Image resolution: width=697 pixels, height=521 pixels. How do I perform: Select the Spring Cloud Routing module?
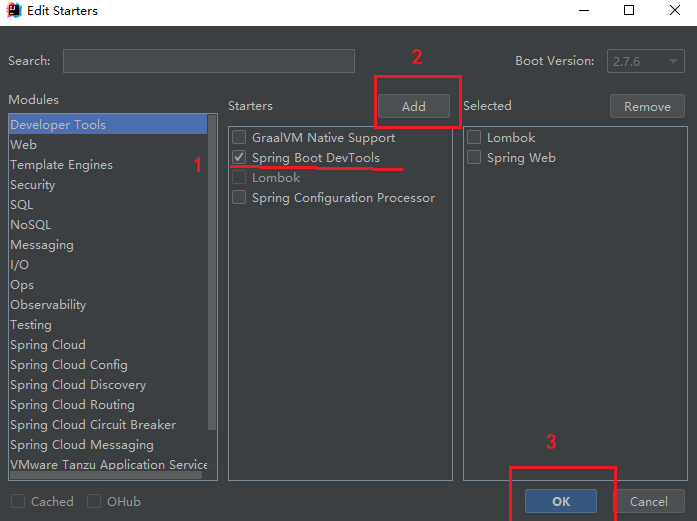[x=108, y=405]
